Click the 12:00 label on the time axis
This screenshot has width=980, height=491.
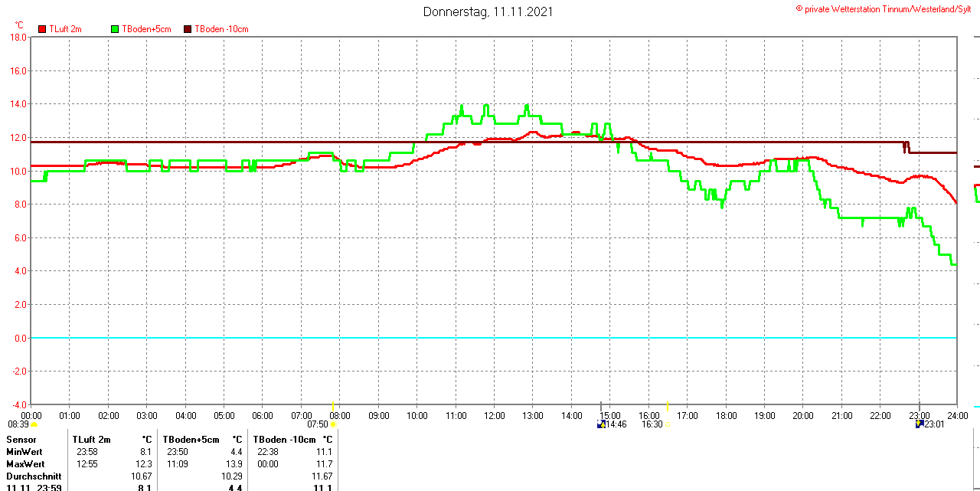click(494, 416)
